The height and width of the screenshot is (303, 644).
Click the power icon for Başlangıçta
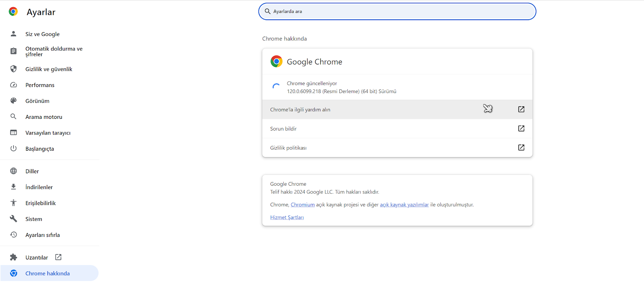pyautogui.click(x=13, y=148)
